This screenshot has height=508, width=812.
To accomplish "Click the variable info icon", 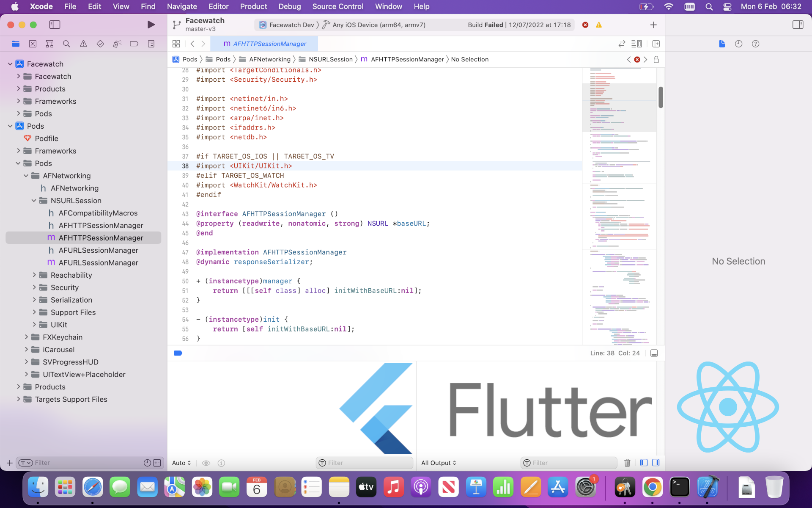I will [x=221, y=463].
